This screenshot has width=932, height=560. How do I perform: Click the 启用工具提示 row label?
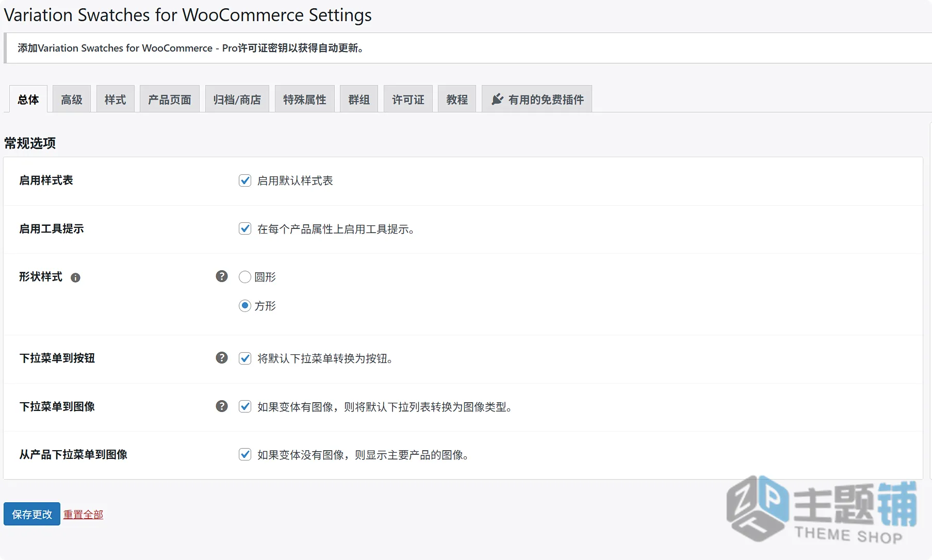[x=51, y=228]
